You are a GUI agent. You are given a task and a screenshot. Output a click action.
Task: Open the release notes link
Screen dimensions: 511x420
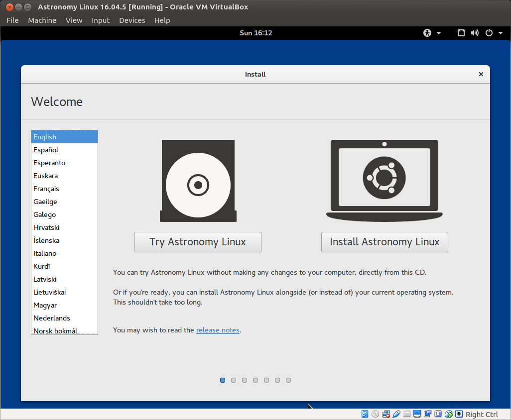click(x=218, y=330)
